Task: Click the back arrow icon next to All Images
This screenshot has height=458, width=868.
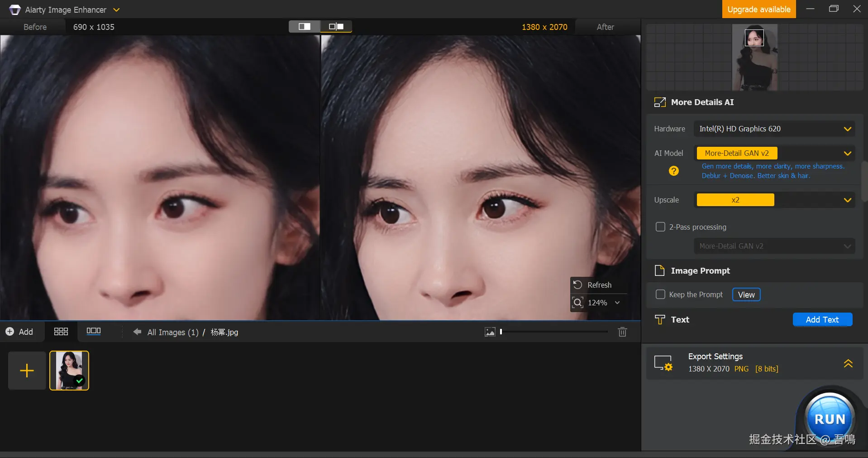Action: point(137,332)
